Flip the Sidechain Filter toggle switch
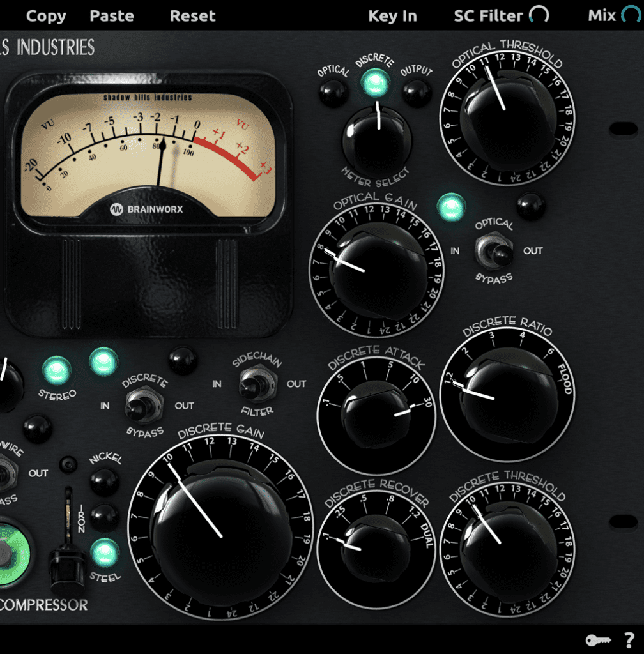 pos(257,383)
